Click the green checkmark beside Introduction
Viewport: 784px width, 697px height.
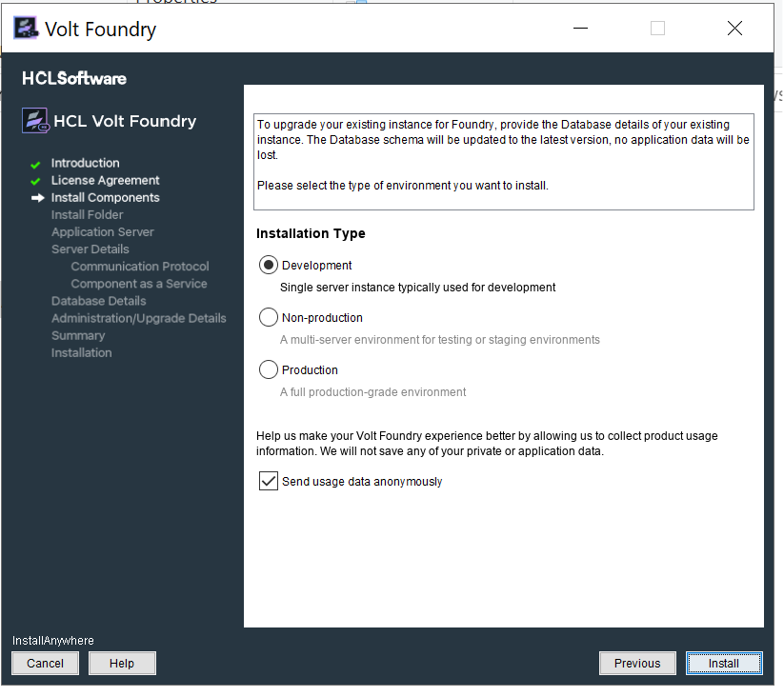coord(36,164)
